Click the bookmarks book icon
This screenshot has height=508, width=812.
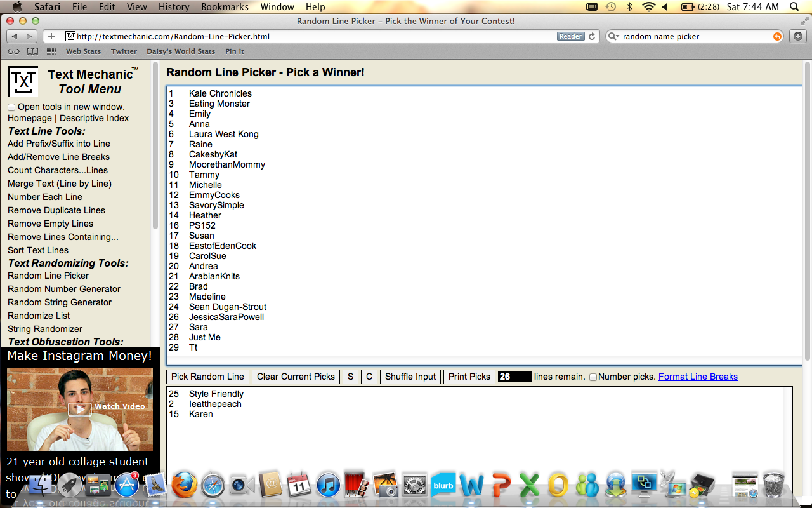(x=32, y=51)
